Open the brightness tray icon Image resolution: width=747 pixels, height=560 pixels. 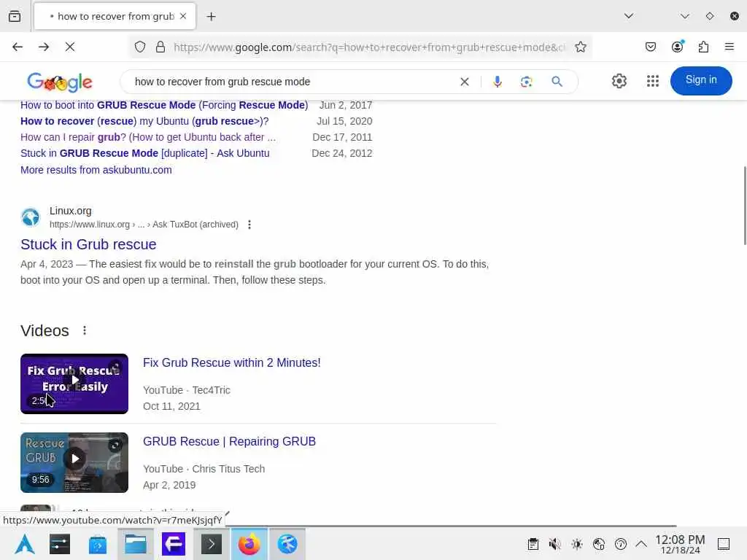577,544
